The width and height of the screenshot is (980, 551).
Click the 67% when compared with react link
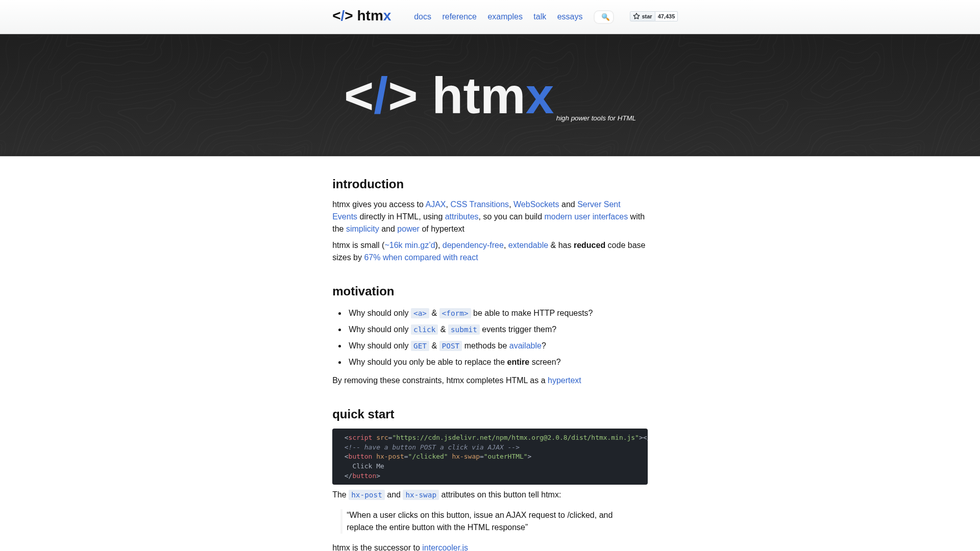421,258
